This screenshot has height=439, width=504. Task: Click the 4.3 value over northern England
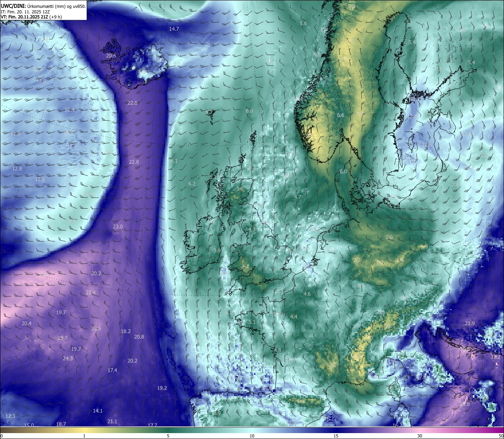pos(252,230)
